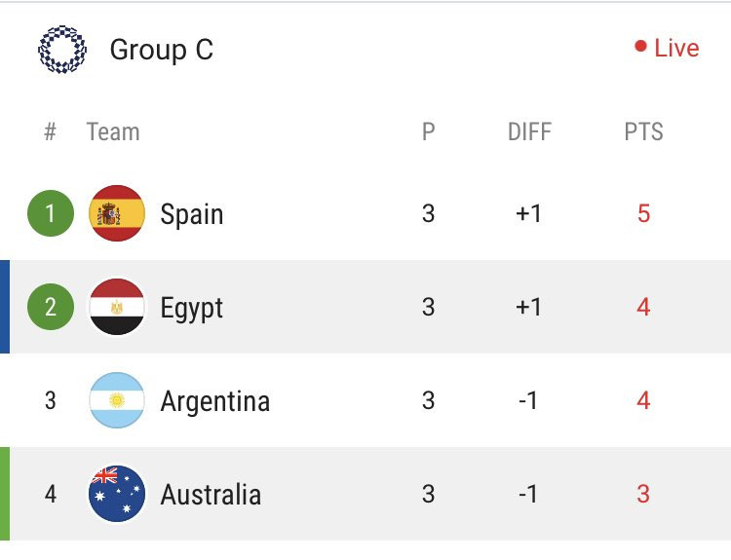Open the Egypt team name
The image size is (731, 560).
tap(192, 309)
